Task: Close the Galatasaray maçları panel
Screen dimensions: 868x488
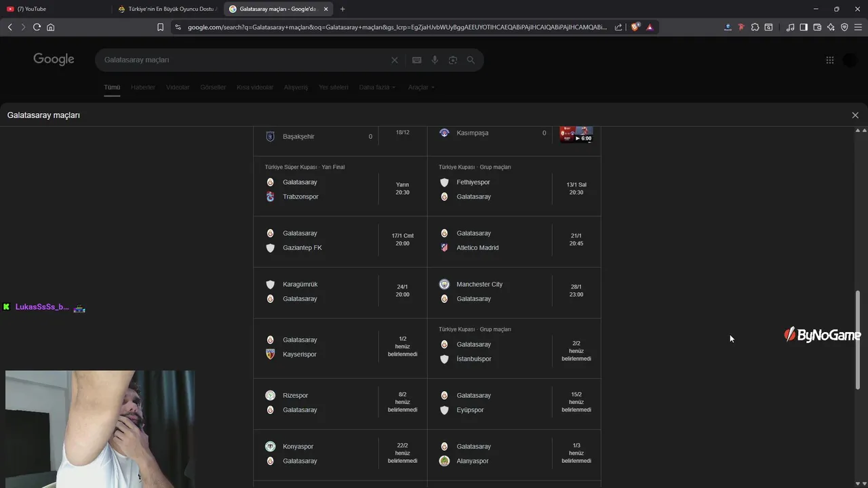Action: [855, 115]
